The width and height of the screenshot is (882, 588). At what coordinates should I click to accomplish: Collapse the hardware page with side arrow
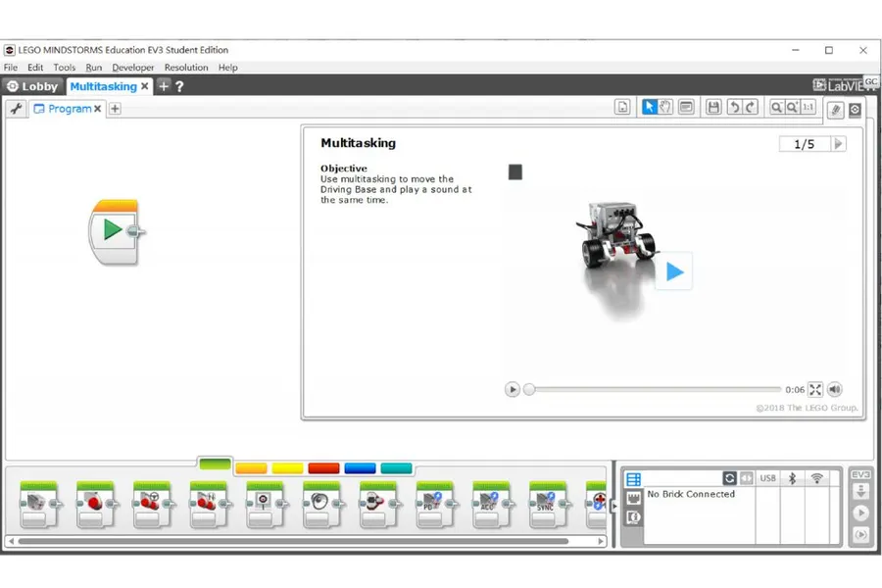pos(613,506)
